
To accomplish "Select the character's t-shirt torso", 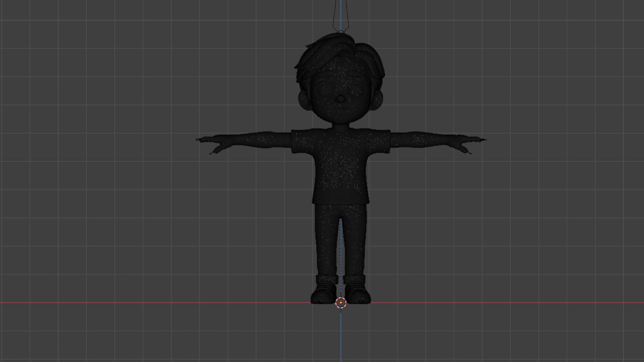I will [x=340, y=166].
